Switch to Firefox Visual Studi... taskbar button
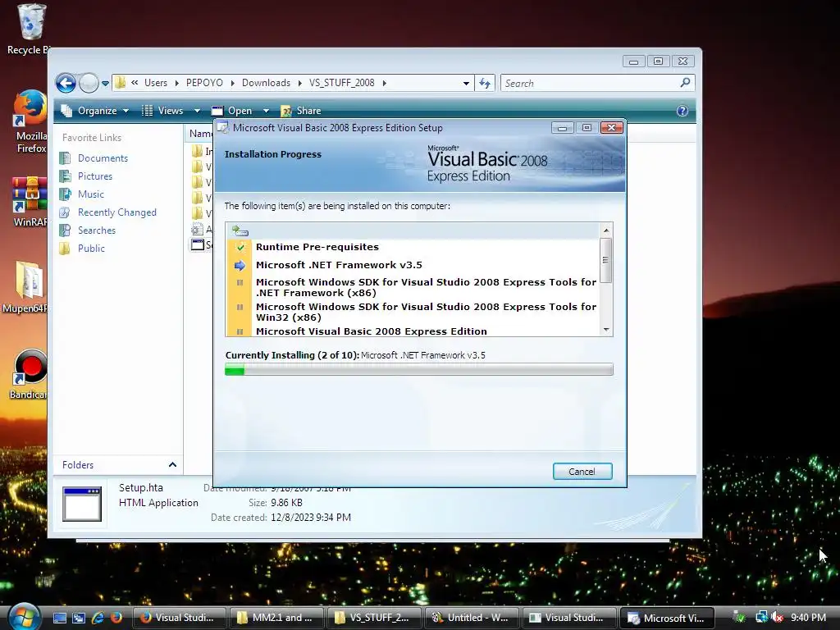The image size is (840, 630). [x=180, y=618]
